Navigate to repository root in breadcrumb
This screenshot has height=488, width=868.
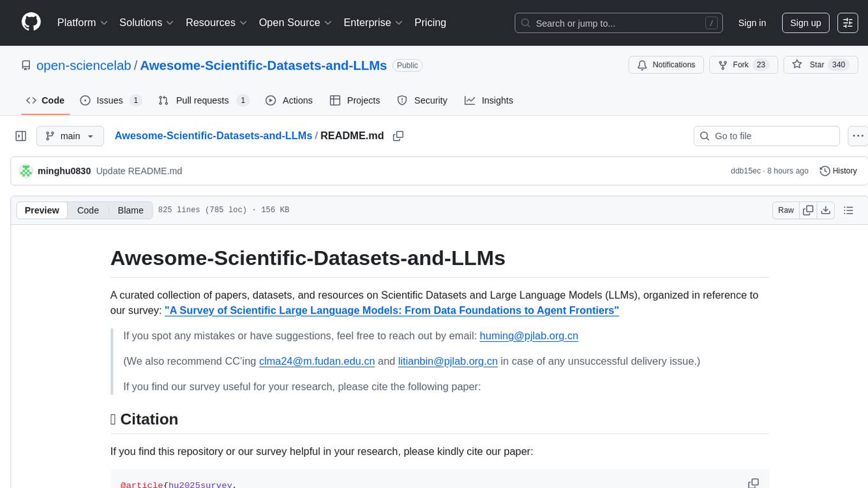coord(213,135)
